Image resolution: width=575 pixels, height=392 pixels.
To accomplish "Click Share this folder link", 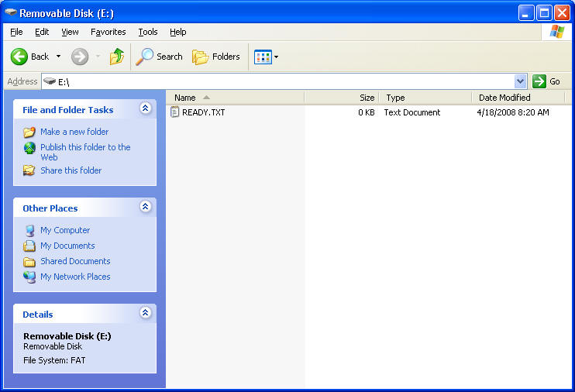I will pos(71,170).
